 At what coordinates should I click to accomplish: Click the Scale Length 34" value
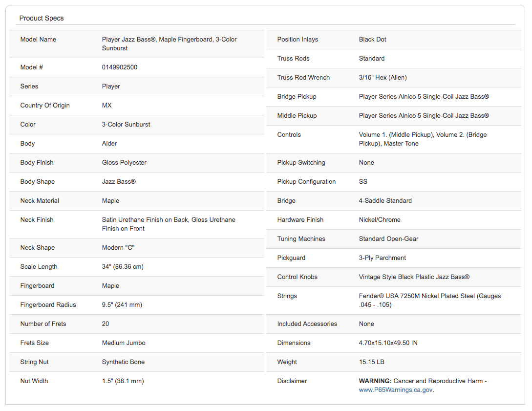(123, 267)
